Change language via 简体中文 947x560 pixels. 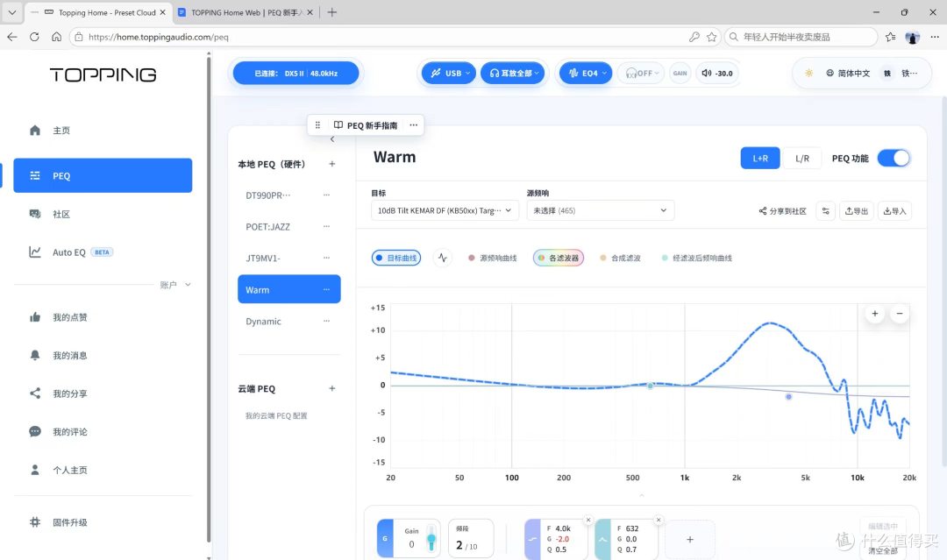(x=848, y=73)
